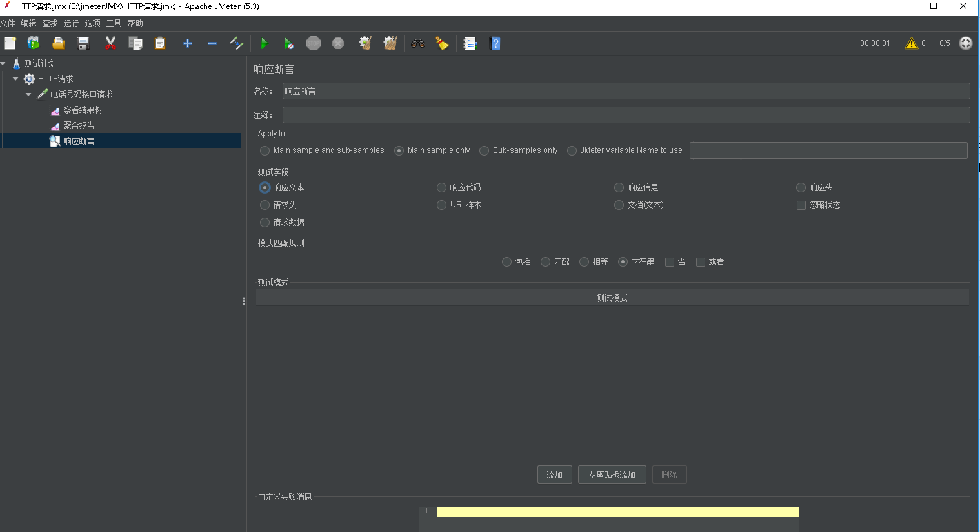Reset search with the brush icon
Screen dimensions: 980x532
coord(443,43)
